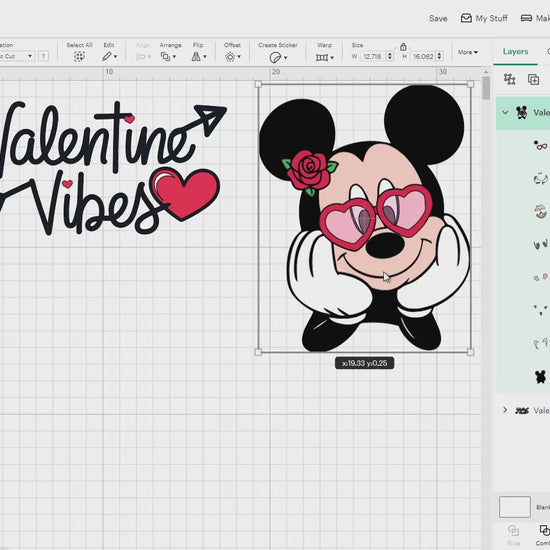The image size is (550, 550).
Task: Open the Warp tool
Action: tap(322, 57)
